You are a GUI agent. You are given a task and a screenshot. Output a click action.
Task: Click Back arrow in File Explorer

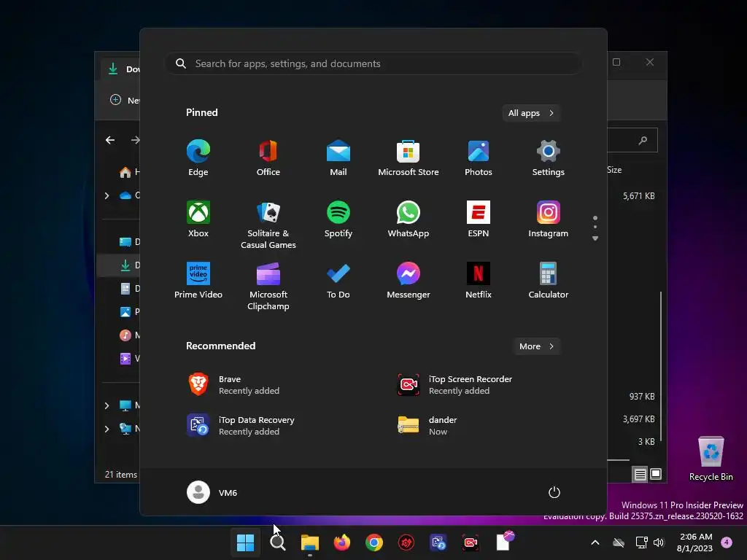coord(110,140)
